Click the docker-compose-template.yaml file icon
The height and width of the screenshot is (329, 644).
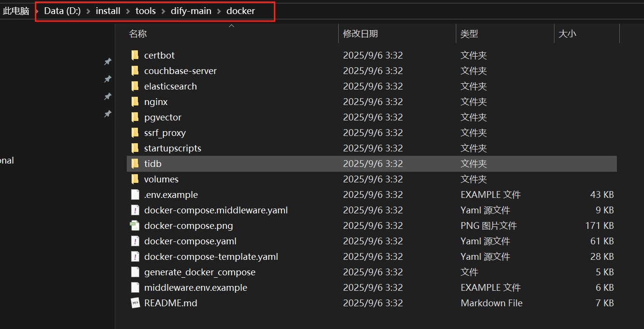click(135, 256)
